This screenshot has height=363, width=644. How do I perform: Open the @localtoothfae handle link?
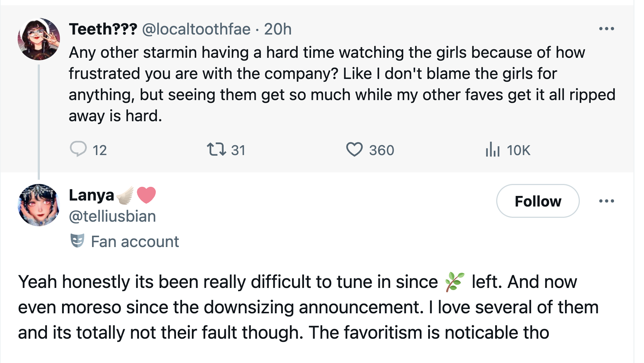click(x=196, y=29)
